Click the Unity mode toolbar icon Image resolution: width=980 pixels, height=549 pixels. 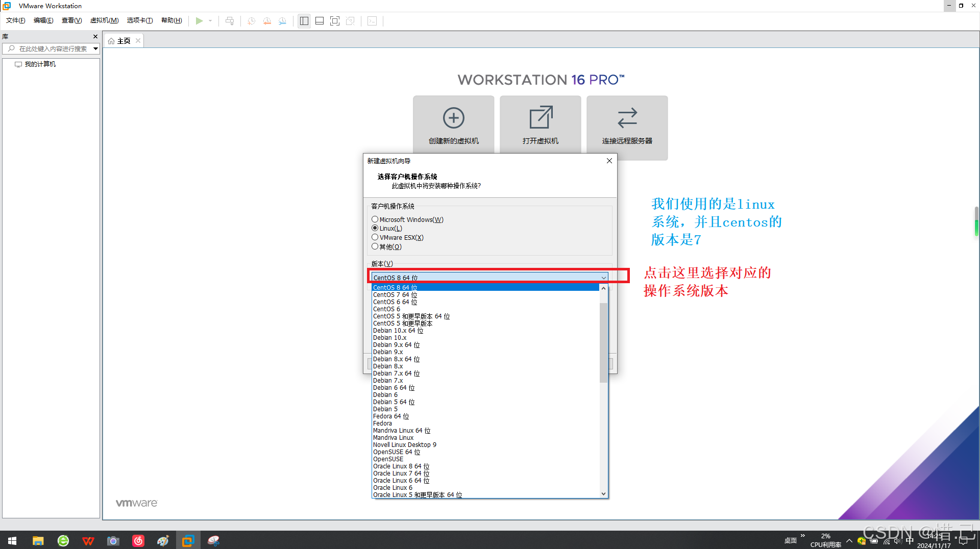[x=350, y=21]
